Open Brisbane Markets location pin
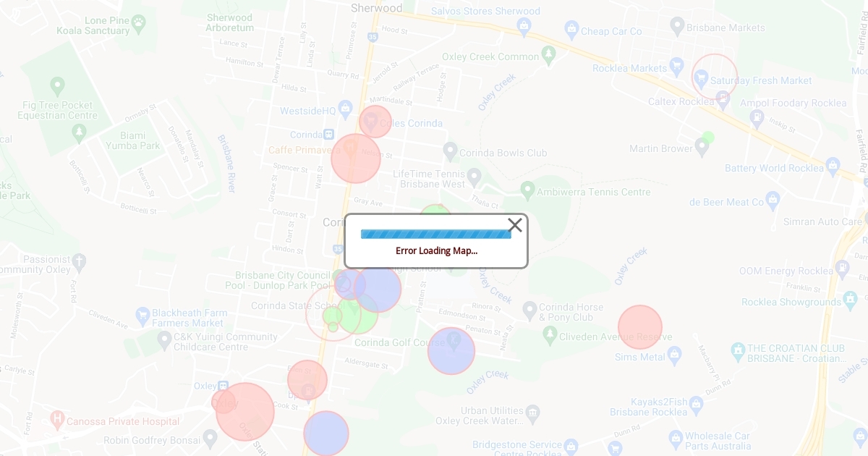 coord(677,26)
